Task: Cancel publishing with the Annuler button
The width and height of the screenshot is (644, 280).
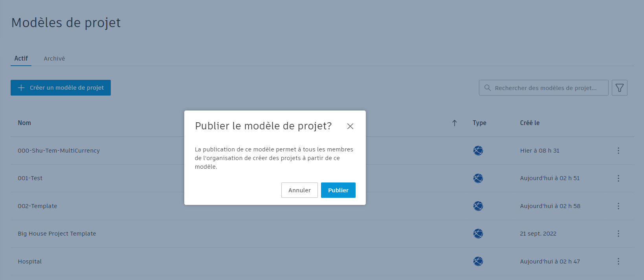Action: click(x=299, y=190)
